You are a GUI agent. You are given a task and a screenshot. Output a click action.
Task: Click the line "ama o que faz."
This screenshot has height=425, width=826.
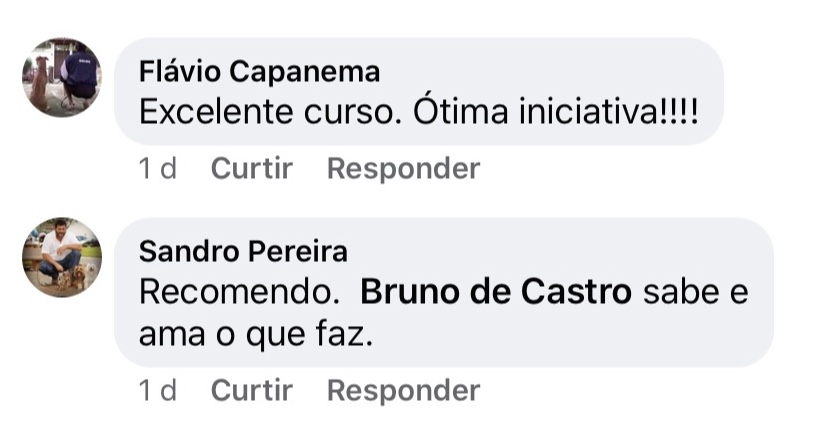pyautogui.click(x=255, y=335)
